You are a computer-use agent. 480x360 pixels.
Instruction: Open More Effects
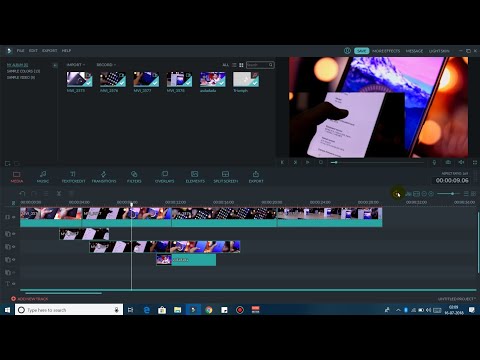point(386,51)
